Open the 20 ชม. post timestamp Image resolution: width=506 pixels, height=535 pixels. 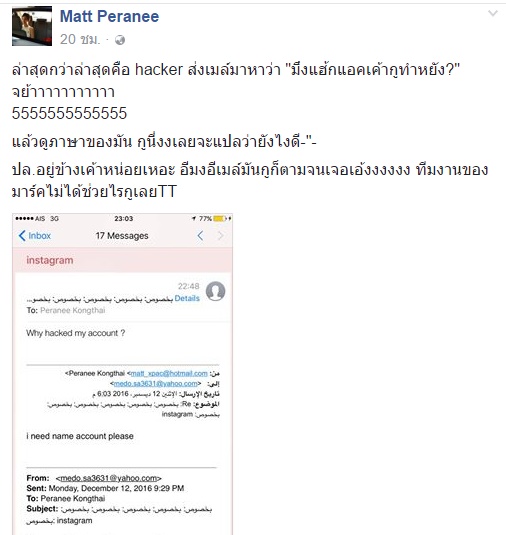[x=80, y=40]
